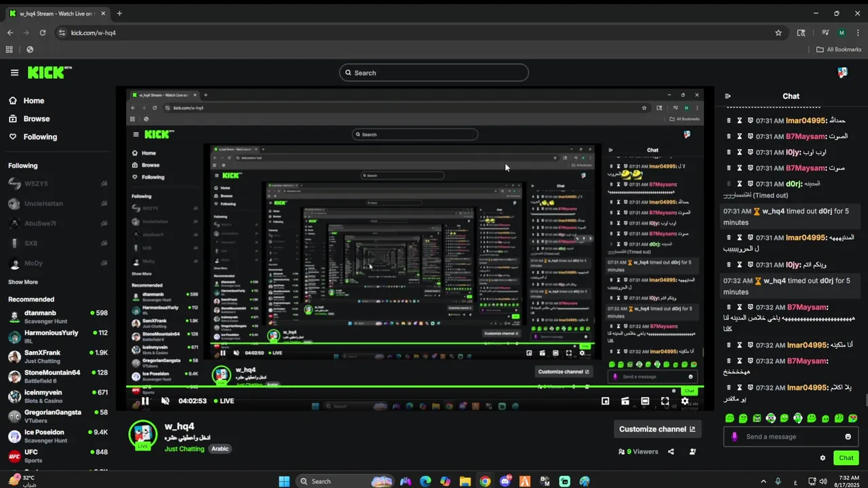
Task: Close the w_hq4 Stream browser tab
Action: (x=102, y=14)
